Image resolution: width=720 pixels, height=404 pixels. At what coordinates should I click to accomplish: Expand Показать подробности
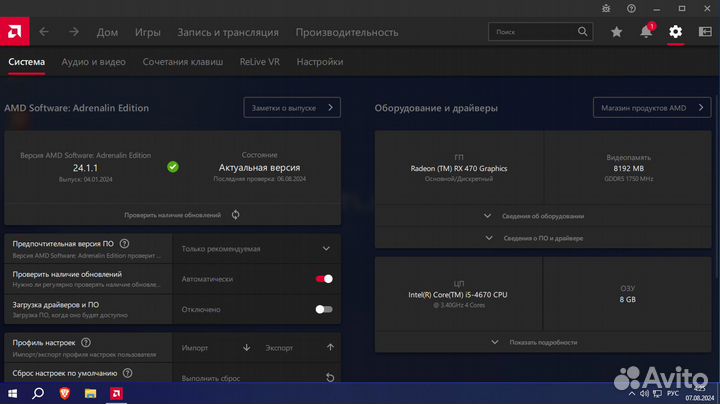point(543,342)
